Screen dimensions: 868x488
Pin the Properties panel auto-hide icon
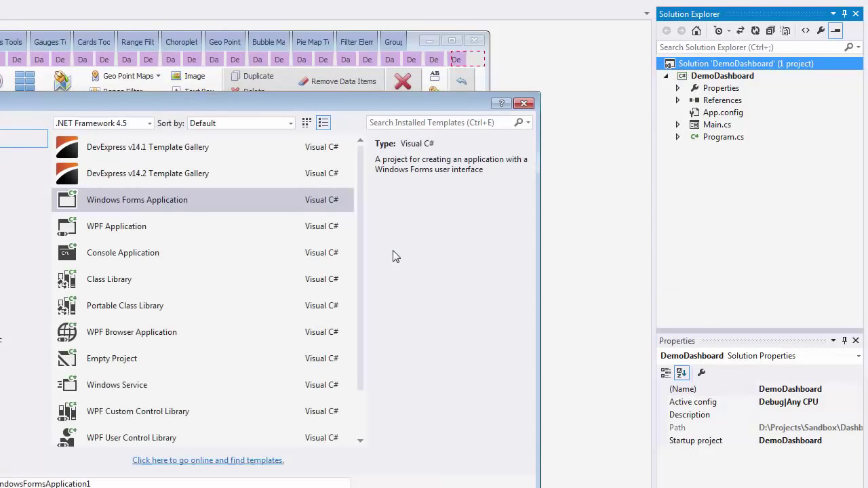844,340
